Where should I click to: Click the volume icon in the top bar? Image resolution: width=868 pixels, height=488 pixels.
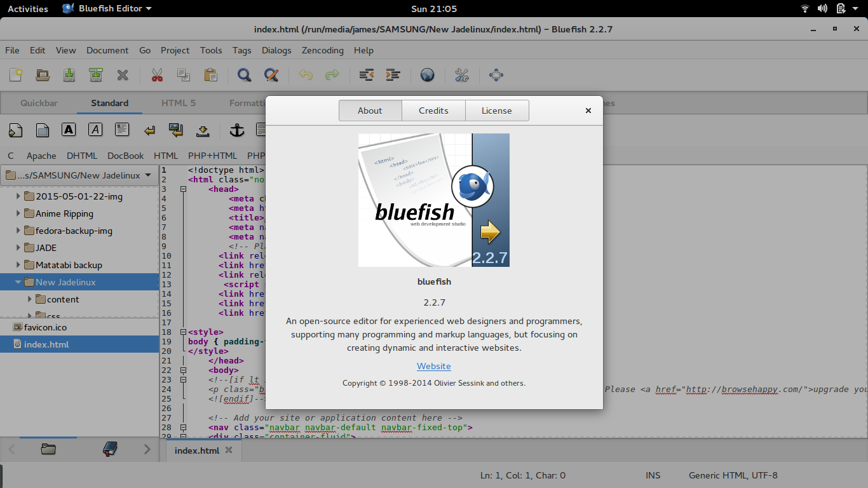(x=822, y=8)
